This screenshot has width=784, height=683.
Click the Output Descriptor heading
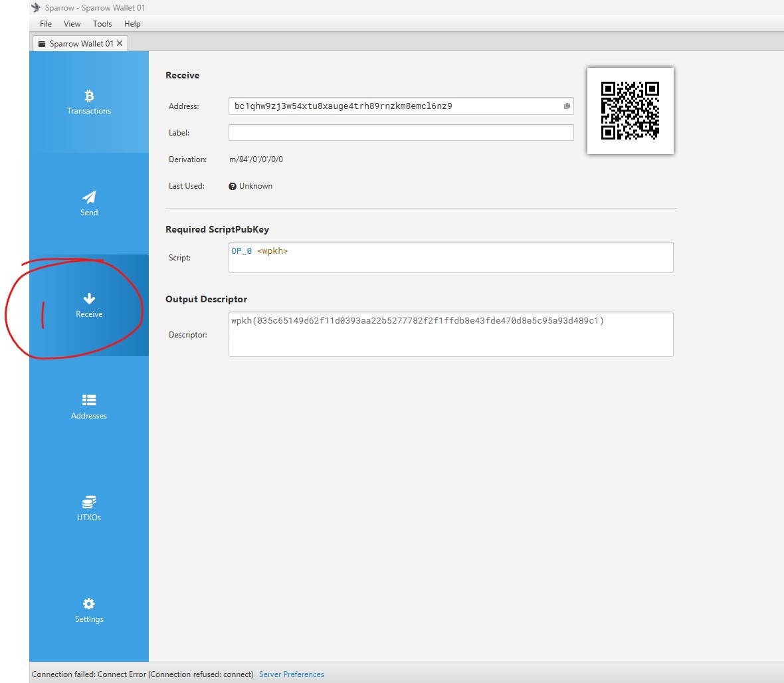[x=206, y=299]
